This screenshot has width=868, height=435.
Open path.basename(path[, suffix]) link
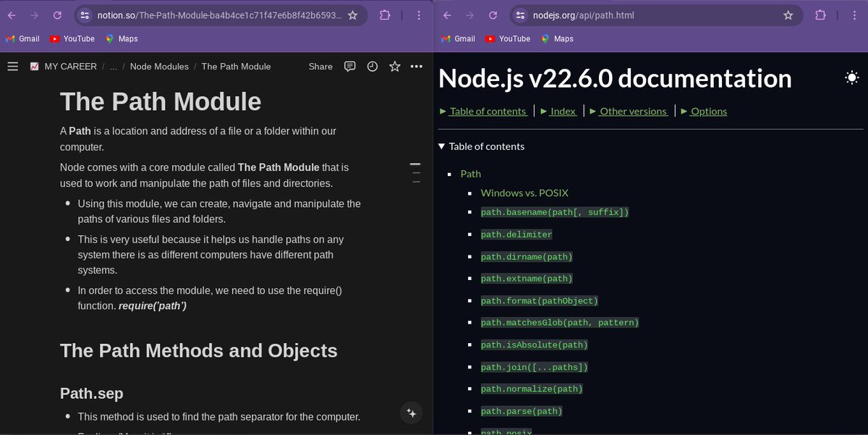(555, 212)
